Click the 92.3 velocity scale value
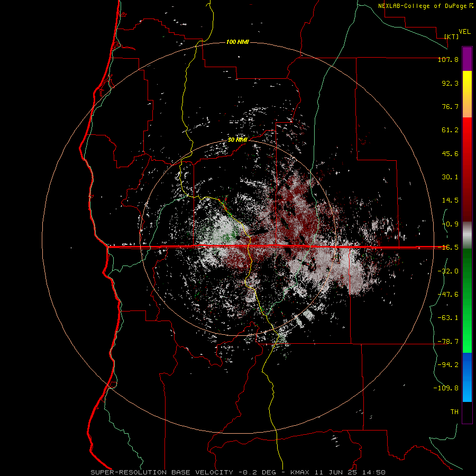Screen dimensions: 476x476 [x=450, y=83]
